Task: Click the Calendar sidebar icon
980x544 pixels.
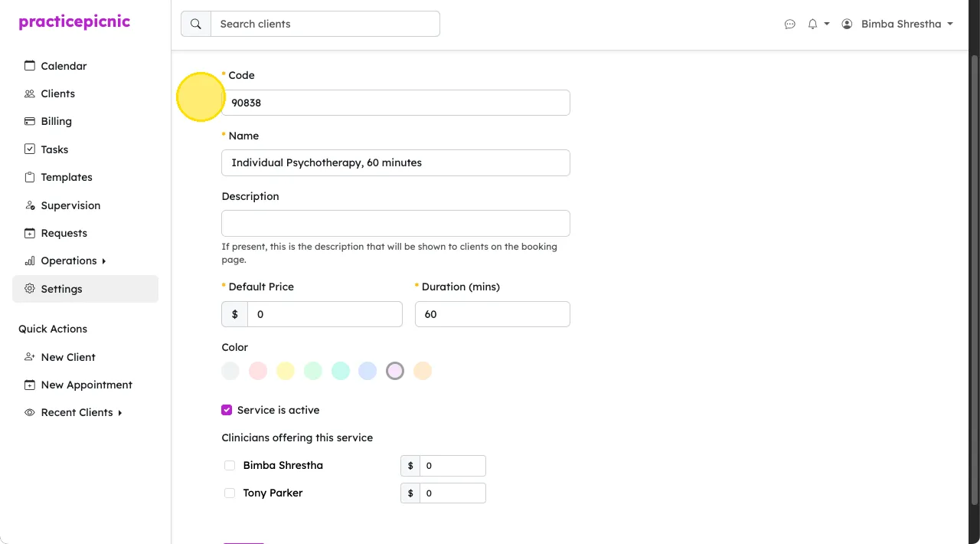Action: (30, 66)
